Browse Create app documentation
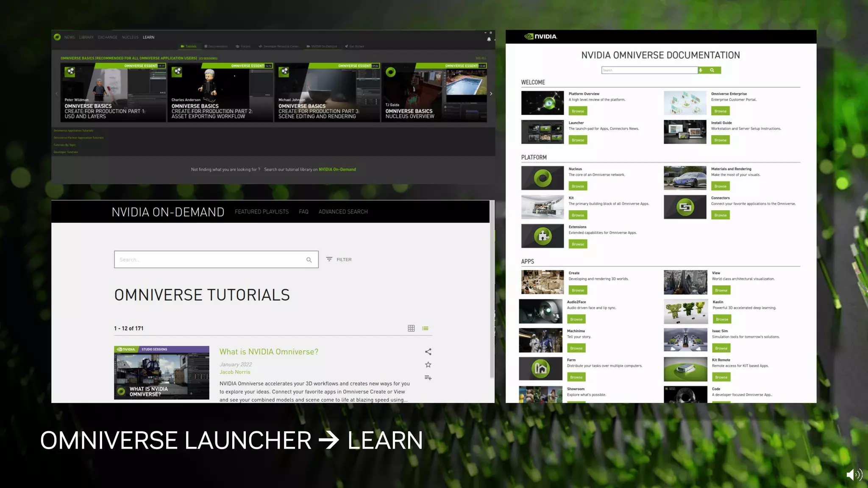 point(578,291)
